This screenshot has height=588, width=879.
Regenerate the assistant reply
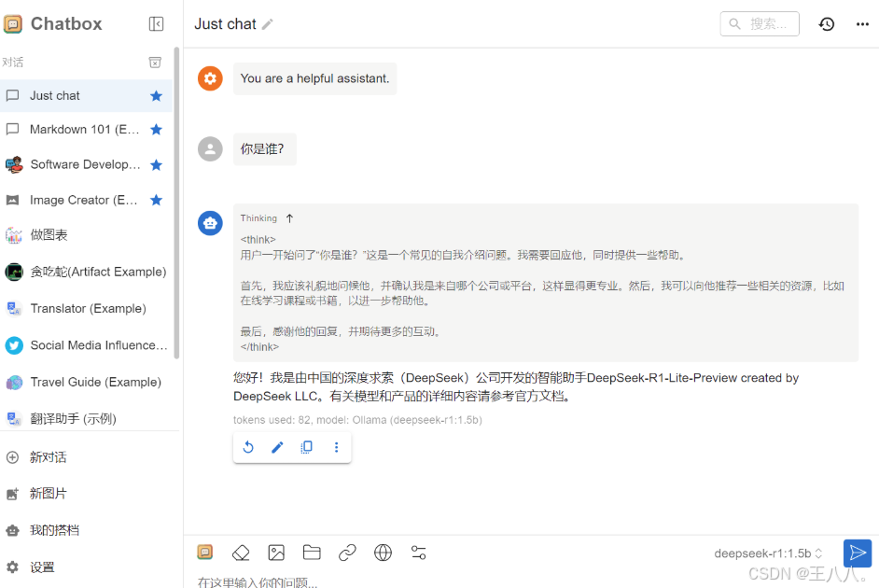[x=248, y=447]
